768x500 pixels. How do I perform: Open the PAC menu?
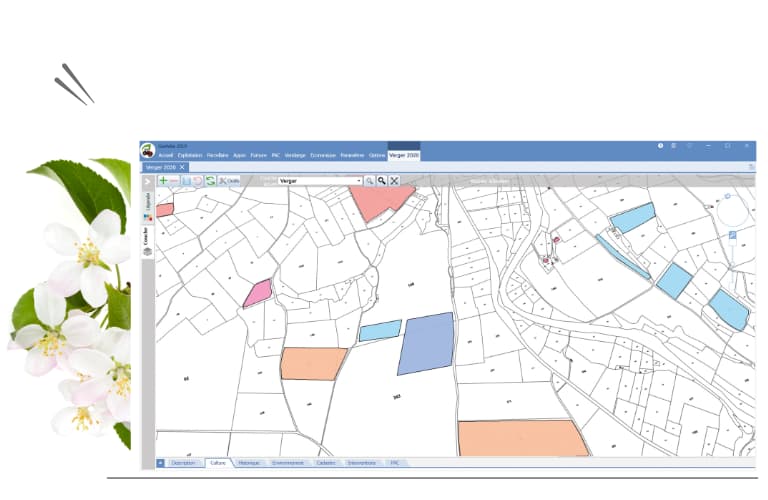(276, 155)
